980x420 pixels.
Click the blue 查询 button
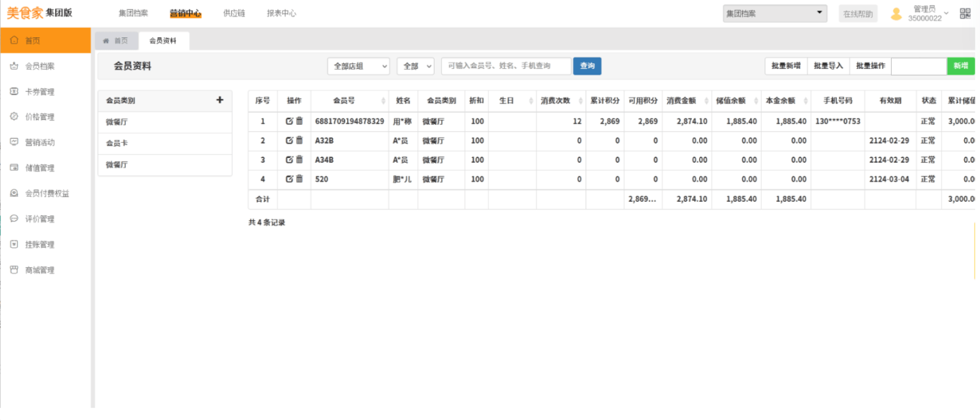587,66
